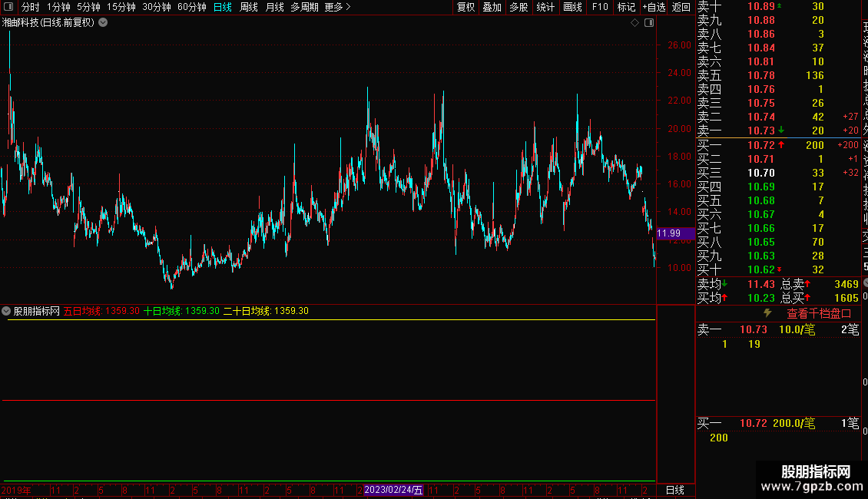Click the 日线 label at bottom-right of chart
Screen dimensions: 868x499
(674, 490)
